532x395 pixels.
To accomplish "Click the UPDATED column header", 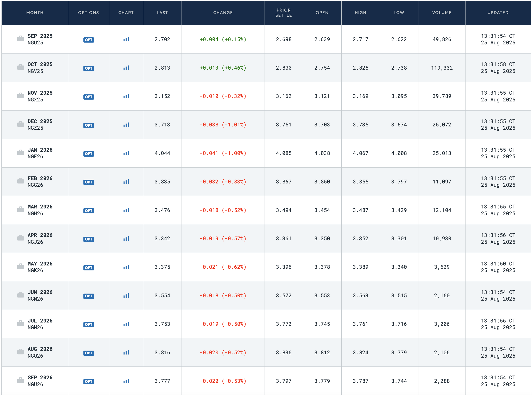I will (498, 13).
